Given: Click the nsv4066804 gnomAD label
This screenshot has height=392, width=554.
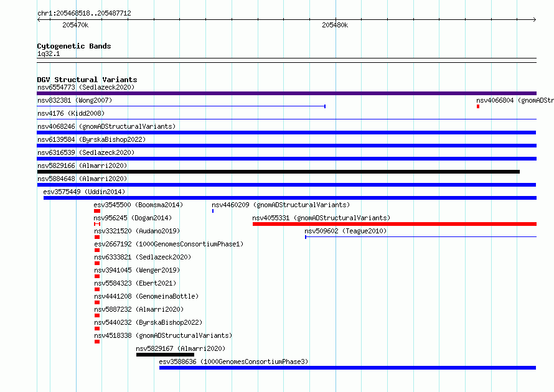Looking at the screenshot, I should (515, 100).
